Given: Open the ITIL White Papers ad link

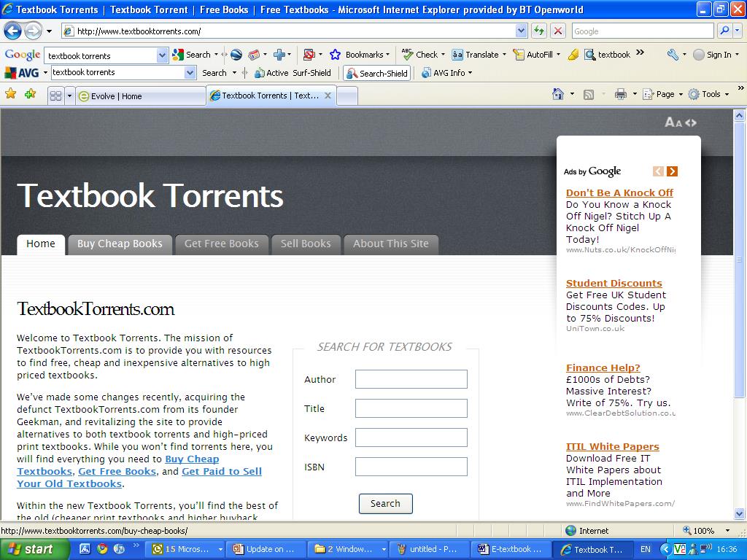Looking at the screenshot, I should click(x=612, y=447).
